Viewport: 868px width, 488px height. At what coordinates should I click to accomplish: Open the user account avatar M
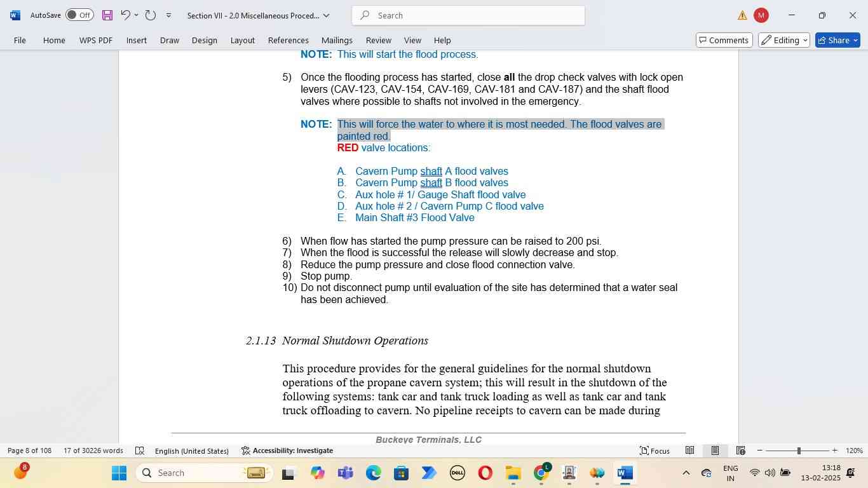point(761,15)
